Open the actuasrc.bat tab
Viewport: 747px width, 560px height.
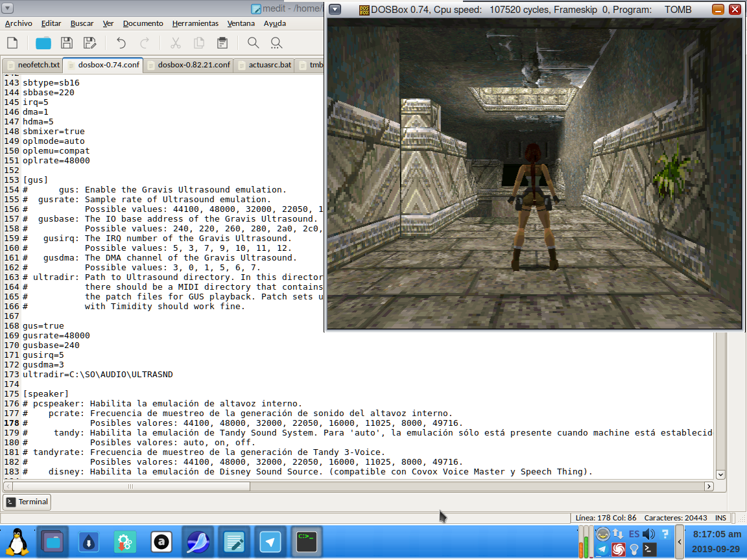click(x=264, y=65)
